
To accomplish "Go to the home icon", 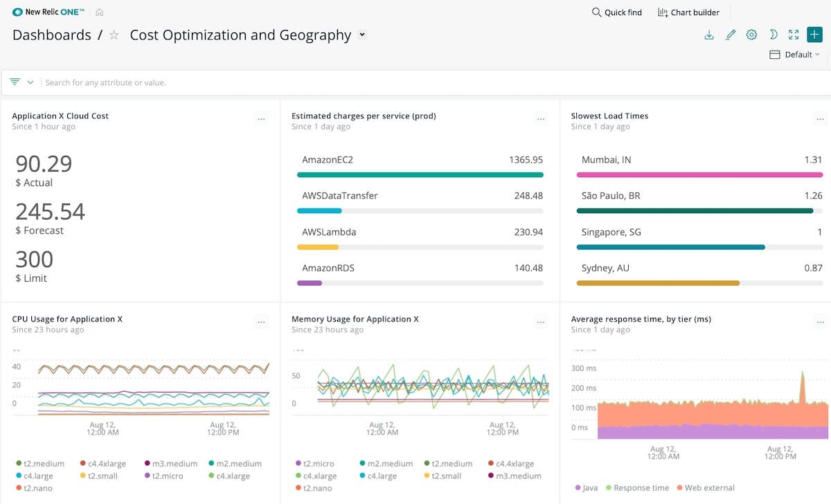I will pos(100,12).
